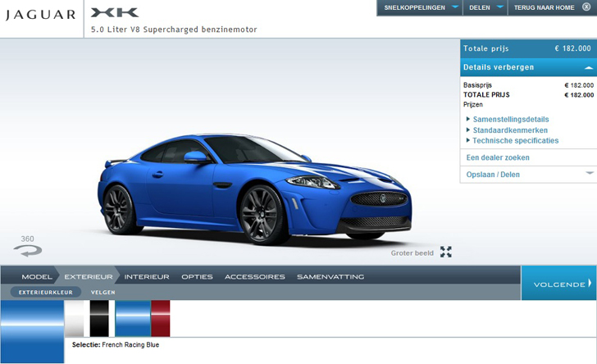The image size is (597, 364).
Task: Expand the Opslaan / Delen section
Action: pos(528,175)
